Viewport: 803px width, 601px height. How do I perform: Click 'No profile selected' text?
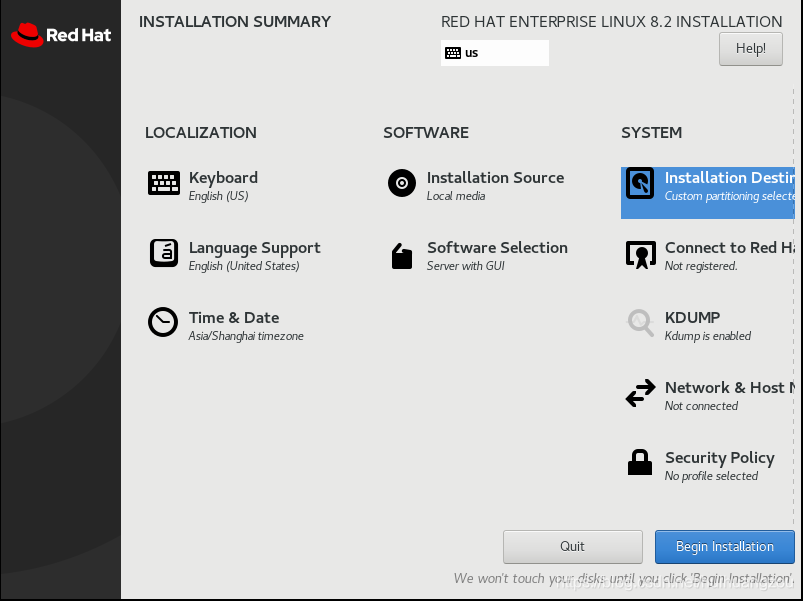(711, 476)
